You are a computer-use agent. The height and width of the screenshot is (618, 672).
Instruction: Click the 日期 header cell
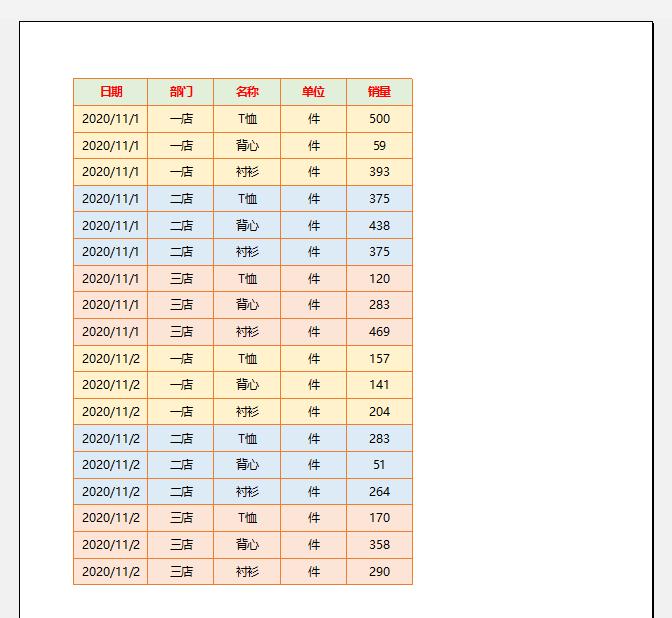[x=111, y=92]
